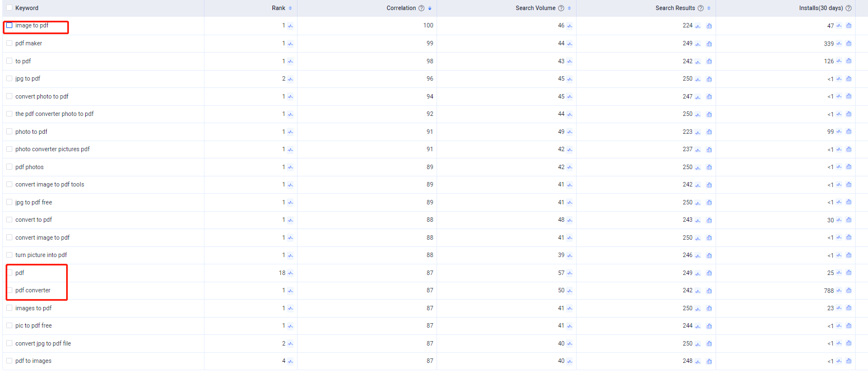Image resolution: width=868 pixels, height=373 pixels.
Task: Click the Search Results help question mark
Action: (700, 8)
